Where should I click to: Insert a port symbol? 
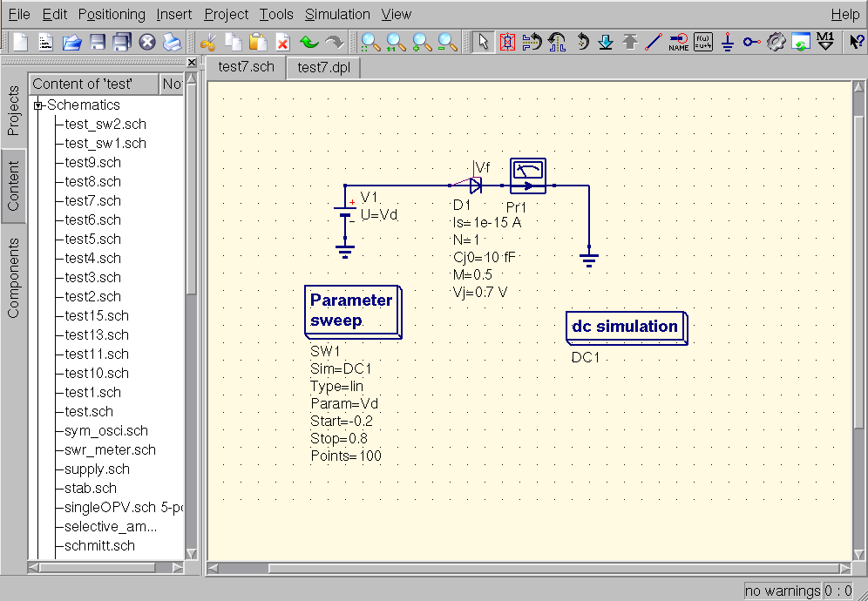pos(751,42)
